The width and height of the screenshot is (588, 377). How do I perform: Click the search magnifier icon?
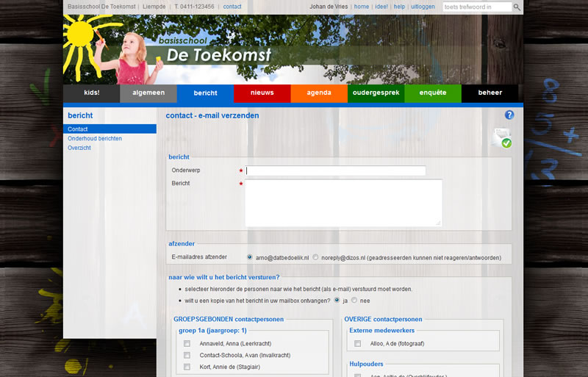click(x=517, y=7)
